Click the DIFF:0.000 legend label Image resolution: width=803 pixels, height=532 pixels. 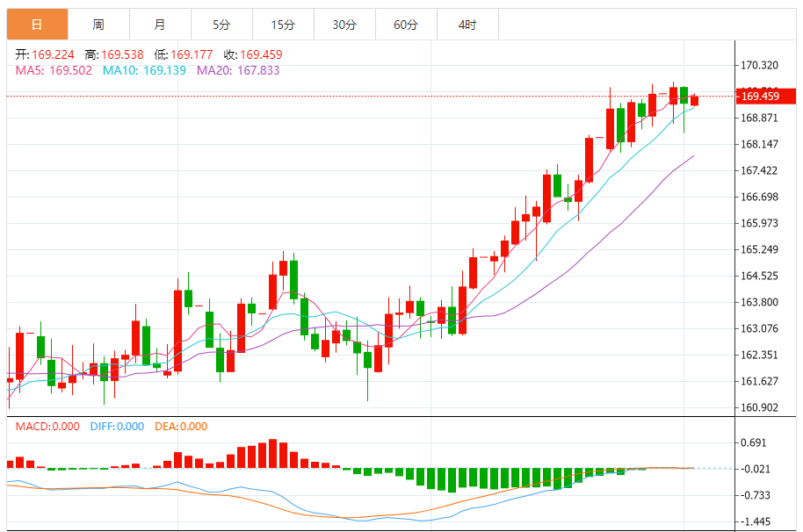pyautogui.click(x=117, y=427)
